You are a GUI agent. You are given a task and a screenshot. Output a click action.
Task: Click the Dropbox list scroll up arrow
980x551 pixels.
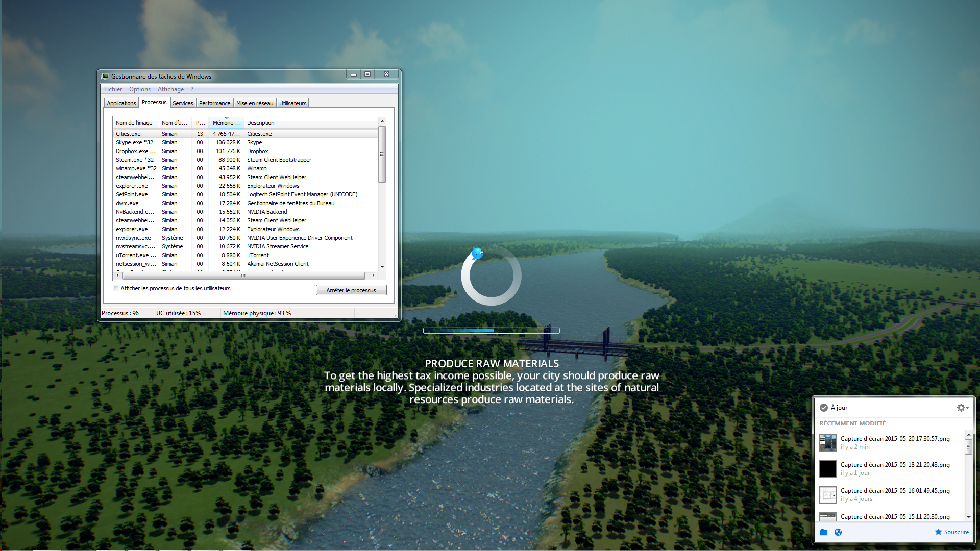click(x=968, y=435)
